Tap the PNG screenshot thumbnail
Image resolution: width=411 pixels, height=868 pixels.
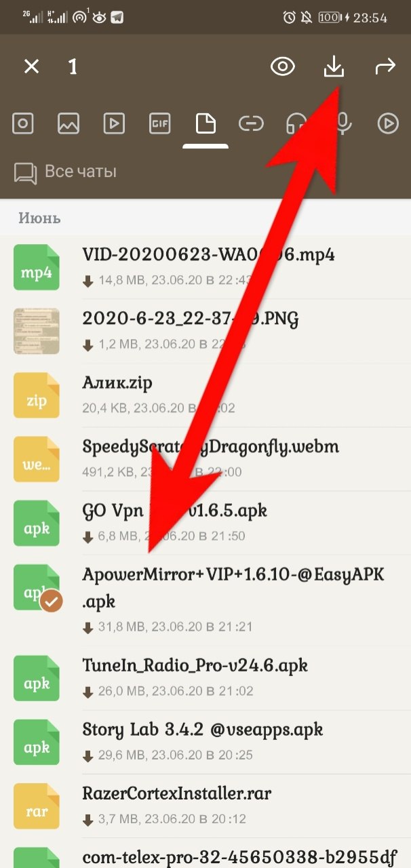37,331
